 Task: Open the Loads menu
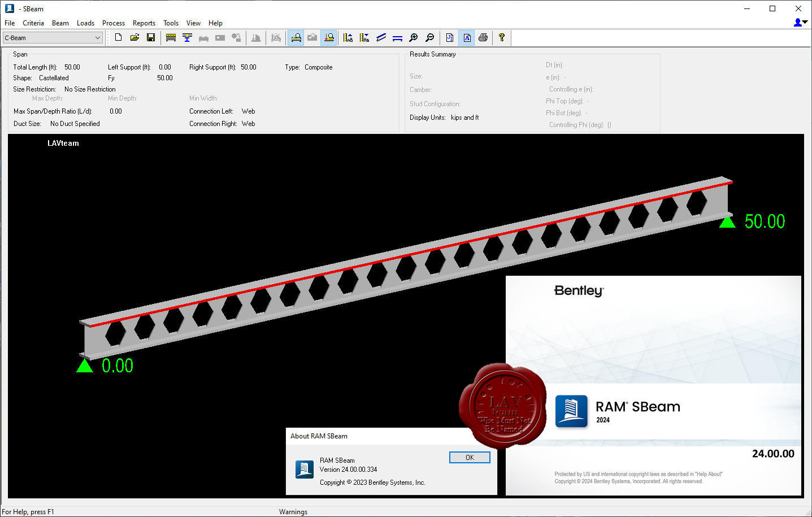click(85, 23)
